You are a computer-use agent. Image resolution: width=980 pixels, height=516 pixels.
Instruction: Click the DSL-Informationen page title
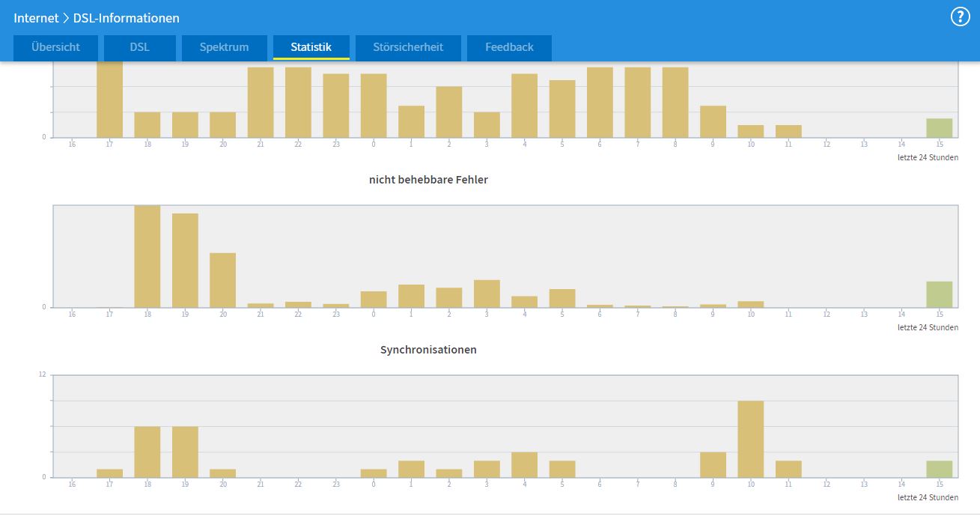tap(127, 18)
